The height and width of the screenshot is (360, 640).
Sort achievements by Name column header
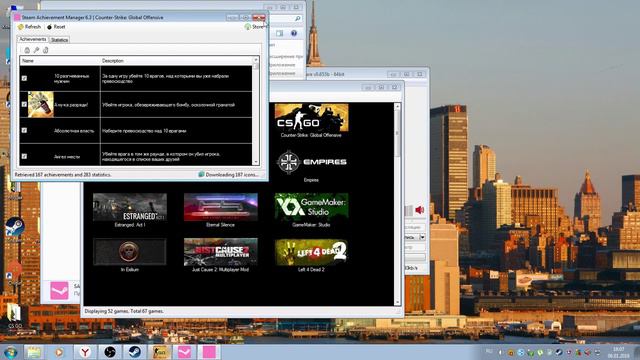coord(60,61)
